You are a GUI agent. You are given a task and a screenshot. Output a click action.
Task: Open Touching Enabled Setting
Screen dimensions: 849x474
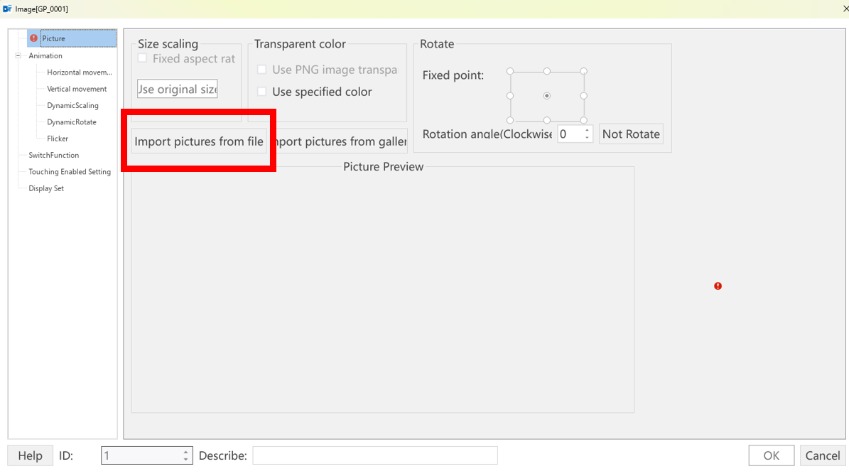pos(69,172)
